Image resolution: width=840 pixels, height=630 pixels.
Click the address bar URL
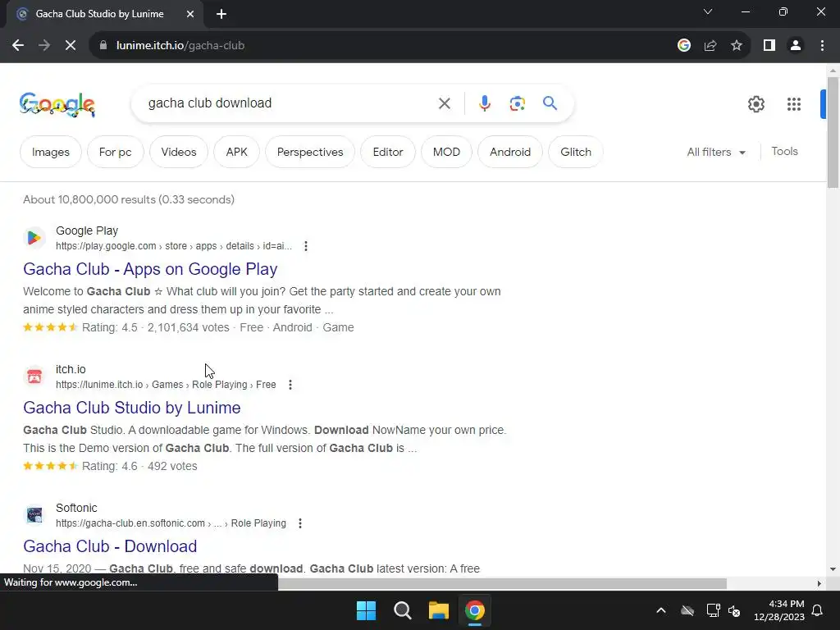(x=180, y=46)
